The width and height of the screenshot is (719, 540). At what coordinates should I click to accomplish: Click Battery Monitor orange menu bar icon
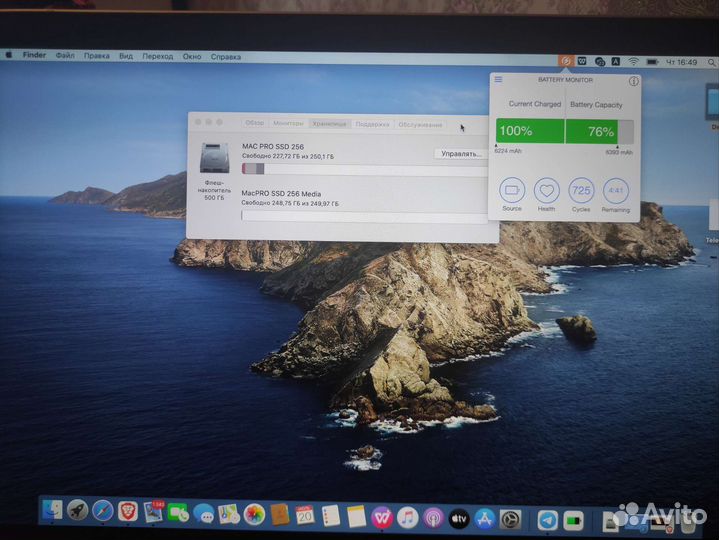pyautogui.click(x=566, y=61)
